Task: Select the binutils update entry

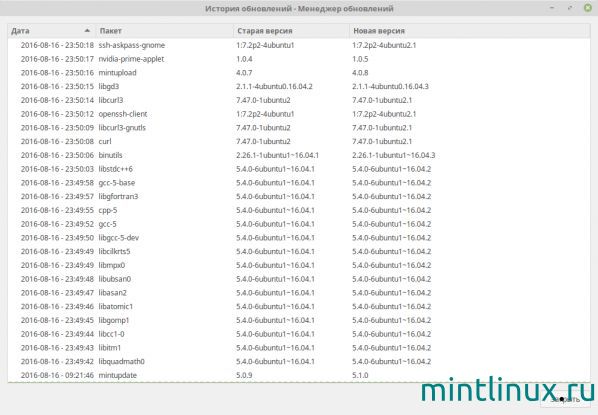Action: click(x=299, y=155)
